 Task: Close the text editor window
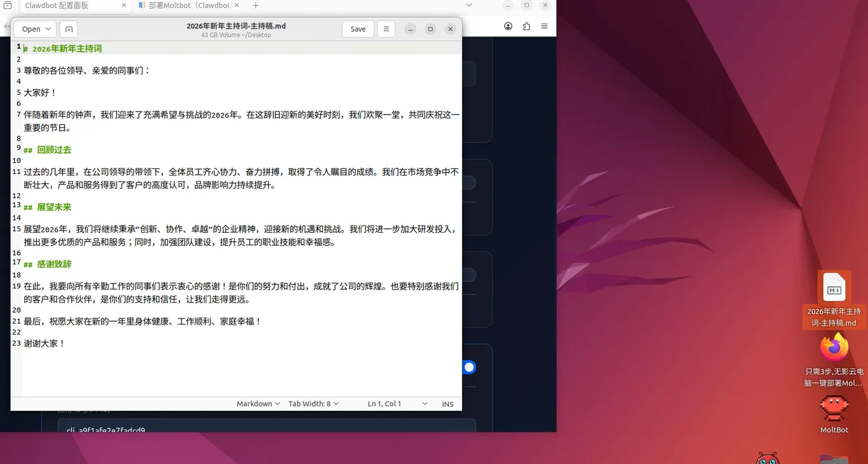click(451, 29)
